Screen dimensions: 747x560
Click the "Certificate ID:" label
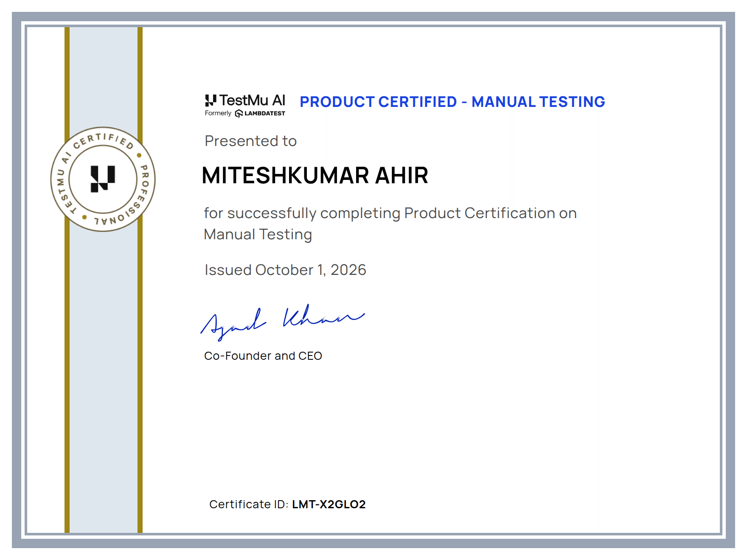tap(249, 504)
